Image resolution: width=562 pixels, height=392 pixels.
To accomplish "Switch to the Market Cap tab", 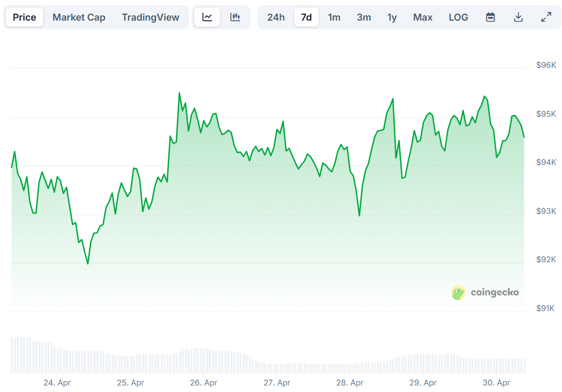I will (79, 17).
